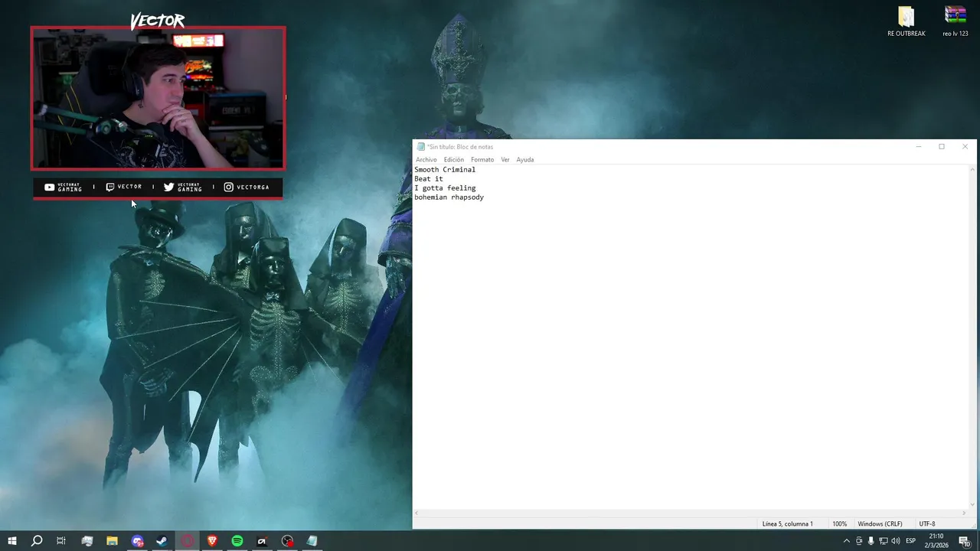Open the Ayuda menu in Notepad
The height and width of the screenshot is (551, 980).
pyautogui.click(x=525, y=160)
